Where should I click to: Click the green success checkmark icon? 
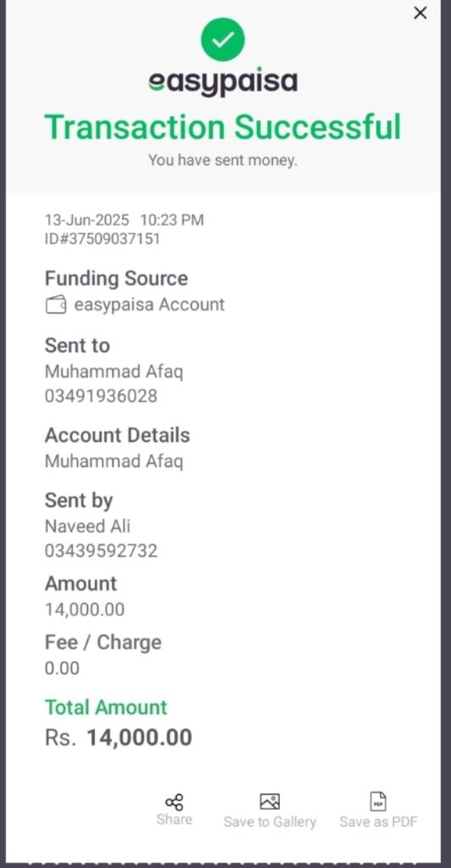tap(222, 39)
